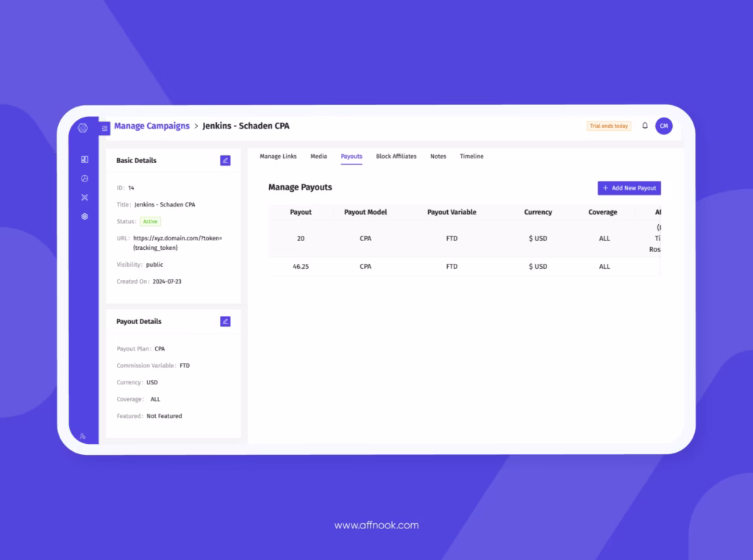Click FTD in the 46.25 payout row
This screenshot has height=560, width=753.
click(452, 266)
